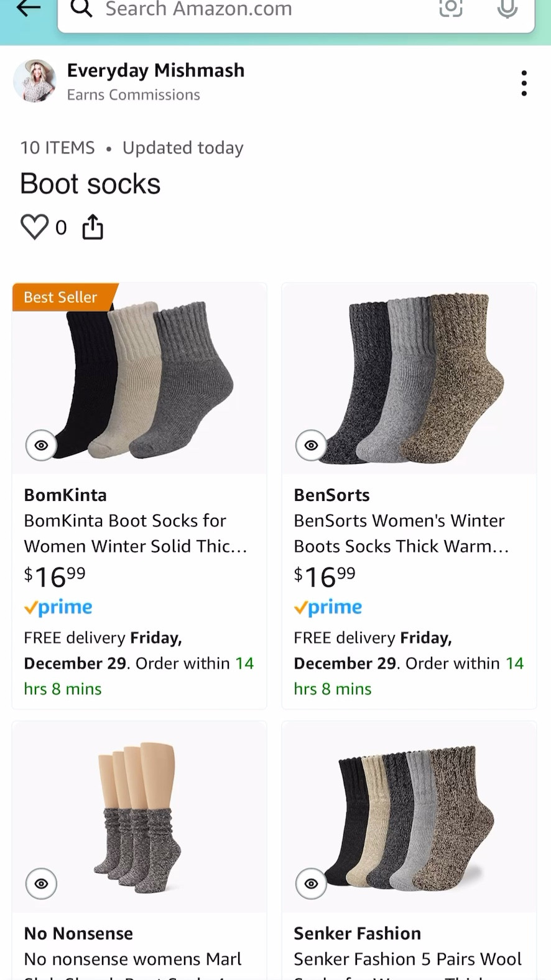
Task: Open BomKinta Boot Socks product title
Action: (136, 533)
